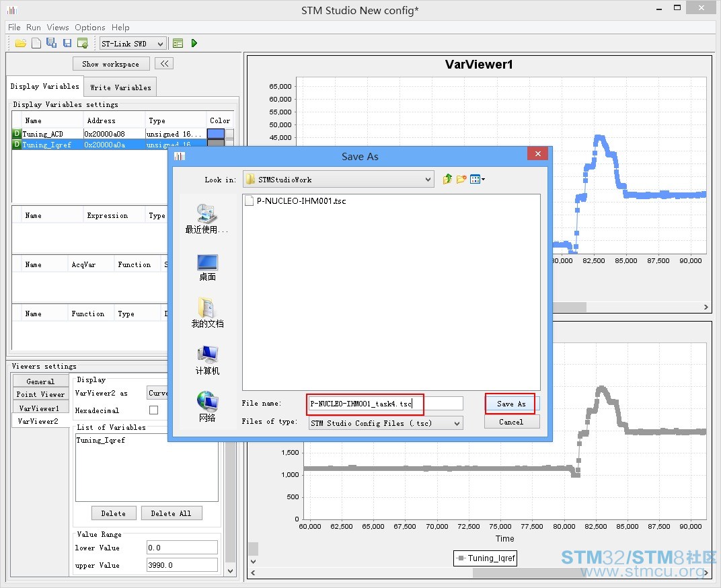Click the AcqVar column header
Image resolution: width=721 pixels, height=588 pixels.
91,264
